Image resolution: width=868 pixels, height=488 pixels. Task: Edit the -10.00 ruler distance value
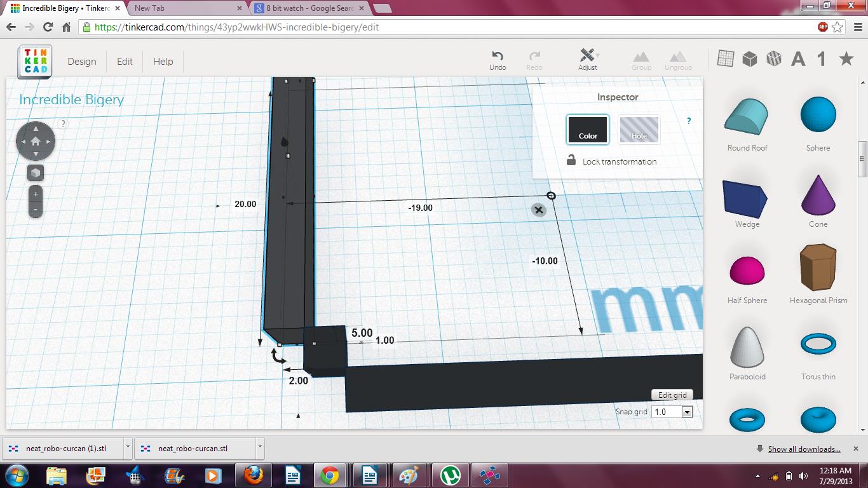click(x=545, y=261)
